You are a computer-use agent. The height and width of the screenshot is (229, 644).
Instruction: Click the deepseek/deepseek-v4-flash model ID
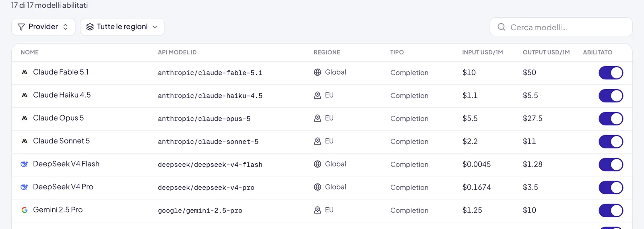[210, 165]
